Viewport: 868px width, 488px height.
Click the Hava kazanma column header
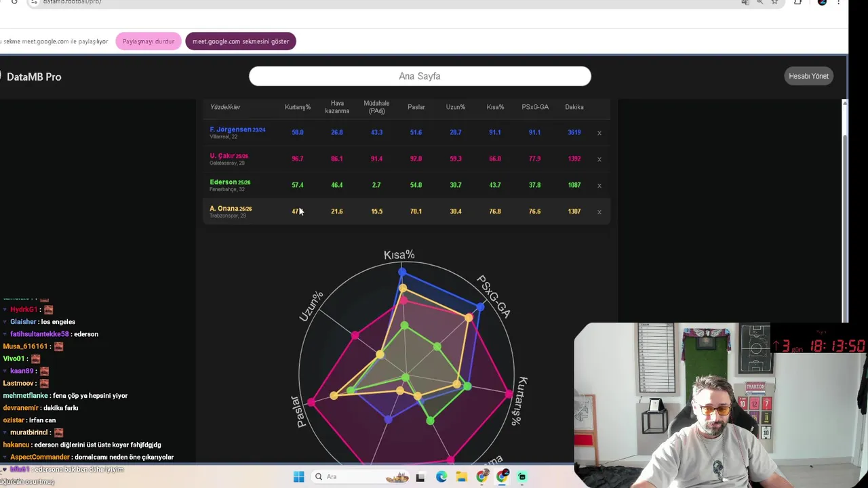337,107
